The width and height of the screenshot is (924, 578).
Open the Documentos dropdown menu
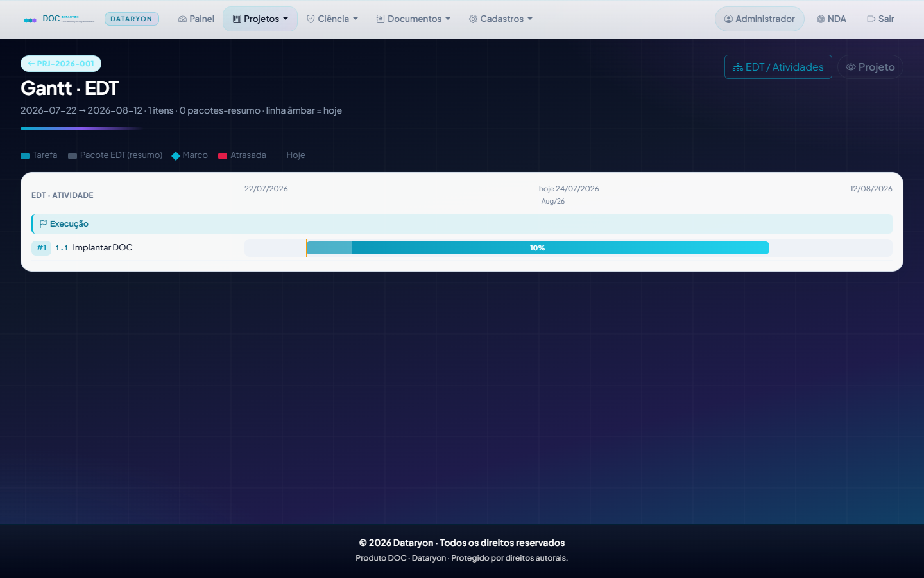(413, 19)
